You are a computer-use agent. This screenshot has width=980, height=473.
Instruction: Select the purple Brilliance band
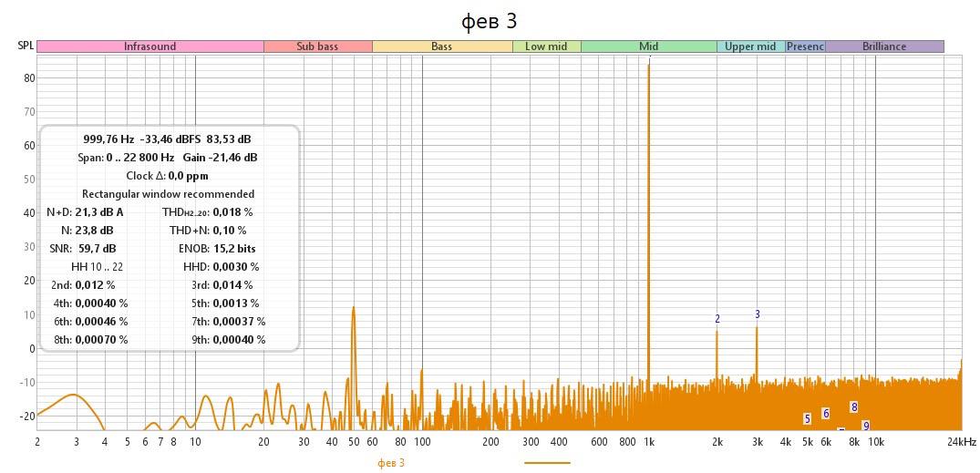[884, 46]
